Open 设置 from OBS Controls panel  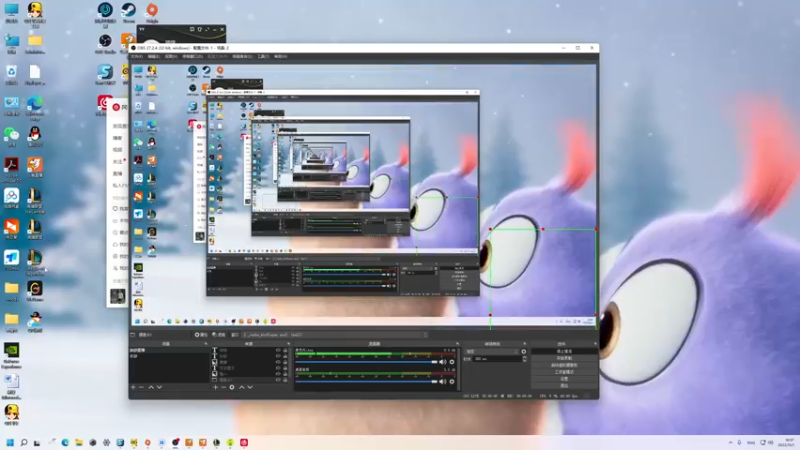564,379
